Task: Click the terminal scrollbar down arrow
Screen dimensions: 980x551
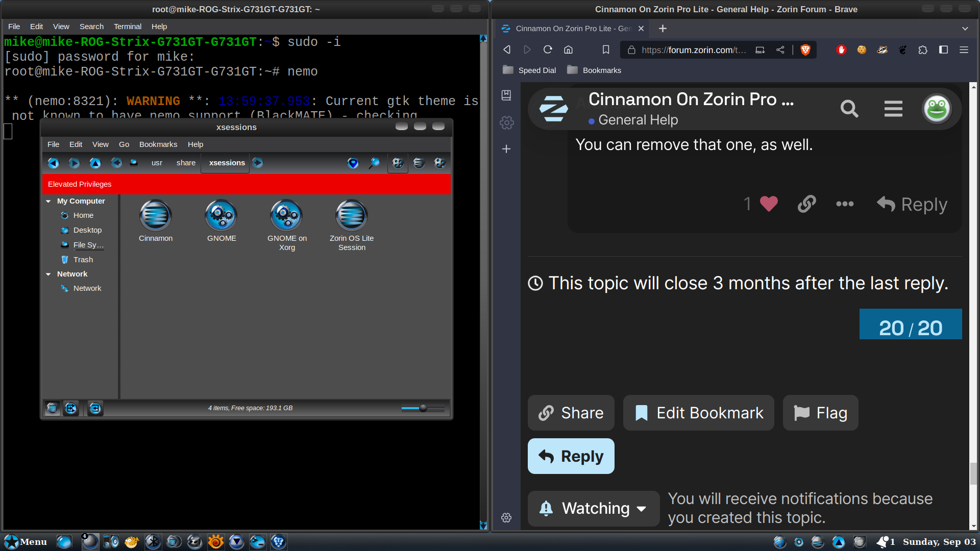Action: pos(483,526)
